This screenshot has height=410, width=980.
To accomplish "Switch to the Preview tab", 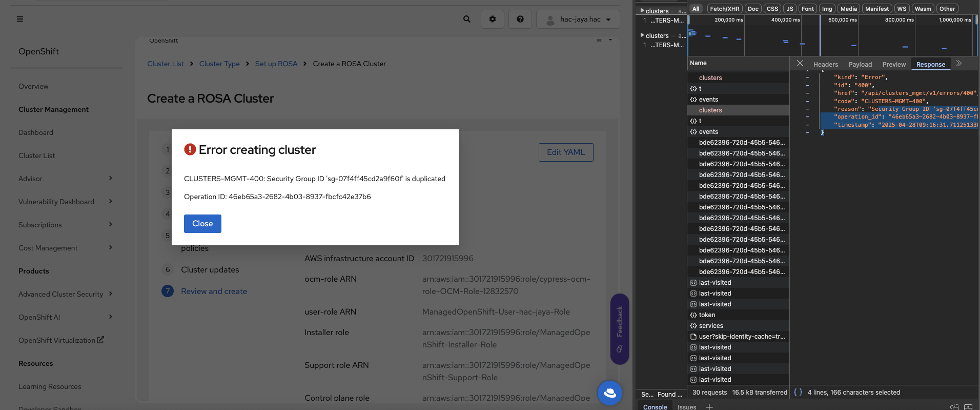I will 894,64.
